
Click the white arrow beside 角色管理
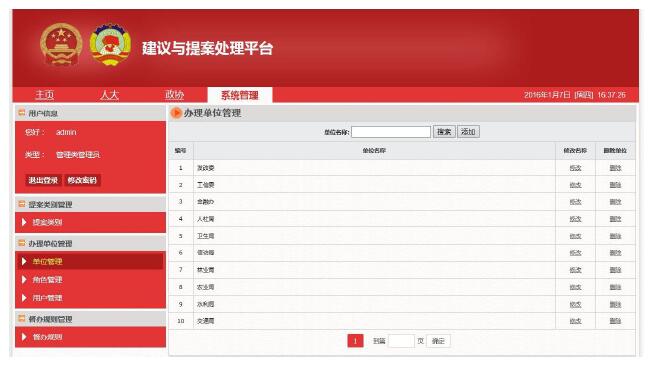click(24, 279)
